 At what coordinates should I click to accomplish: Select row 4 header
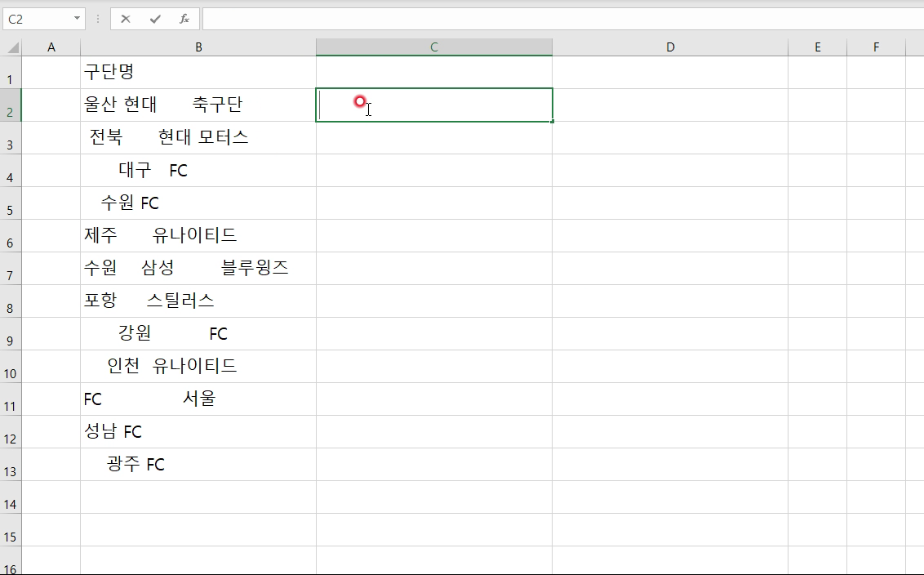(10, 171)
